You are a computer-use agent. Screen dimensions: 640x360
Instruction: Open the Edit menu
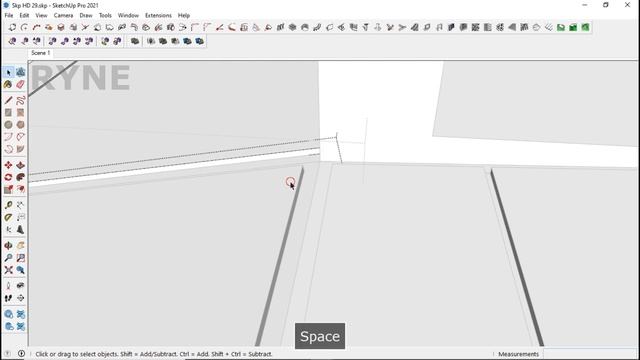tap(24, 16)
